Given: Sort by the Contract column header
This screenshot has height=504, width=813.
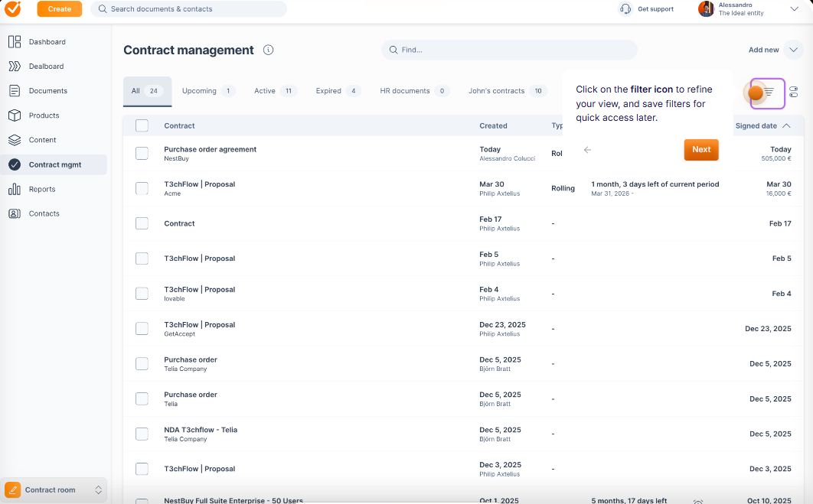Looking at the screenshot, I should [x=179, y=125].
